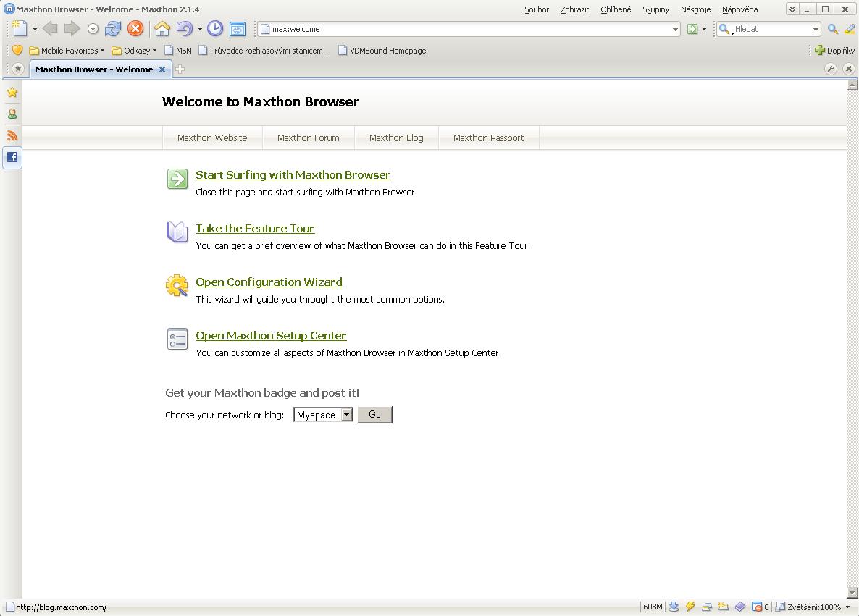Open the Skupiny menu

coord(655,9)
